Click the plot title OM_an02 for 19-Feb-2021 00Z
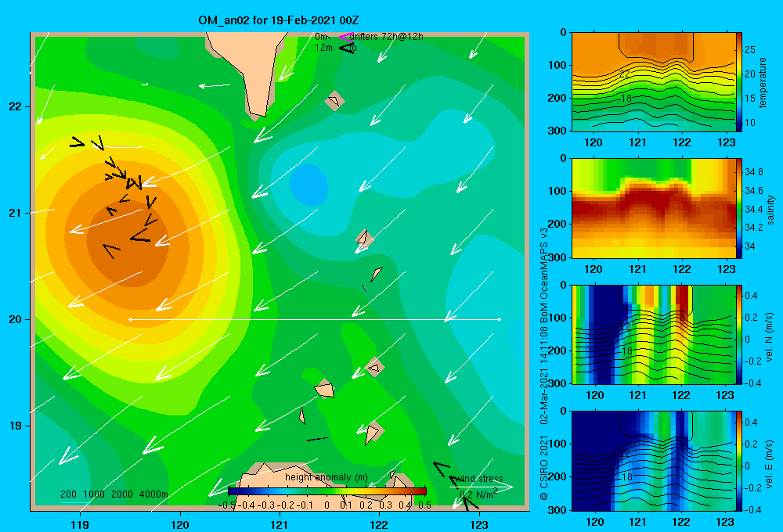 point(278,20)
